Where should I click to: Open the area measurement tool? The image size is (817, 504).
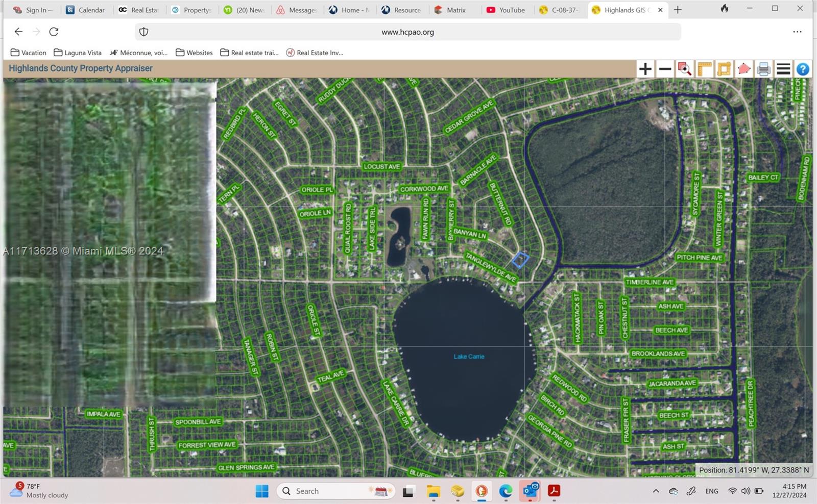[724, 68]
